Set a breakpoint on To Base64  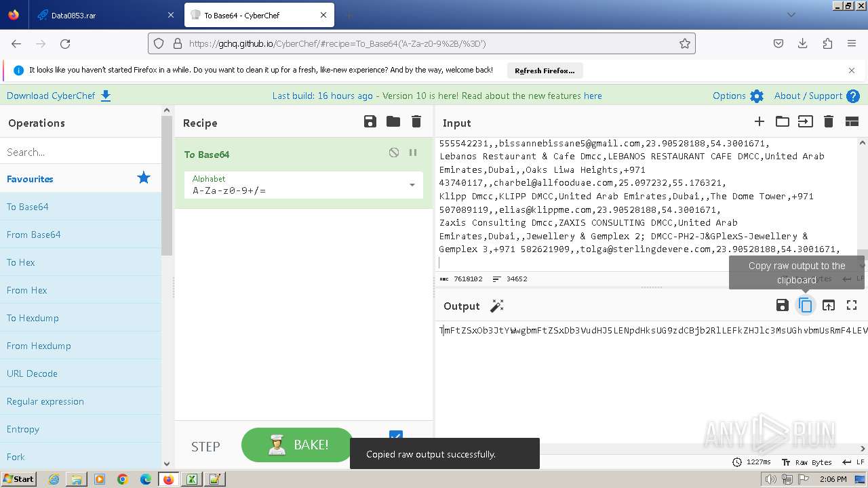tap(413, 153)
